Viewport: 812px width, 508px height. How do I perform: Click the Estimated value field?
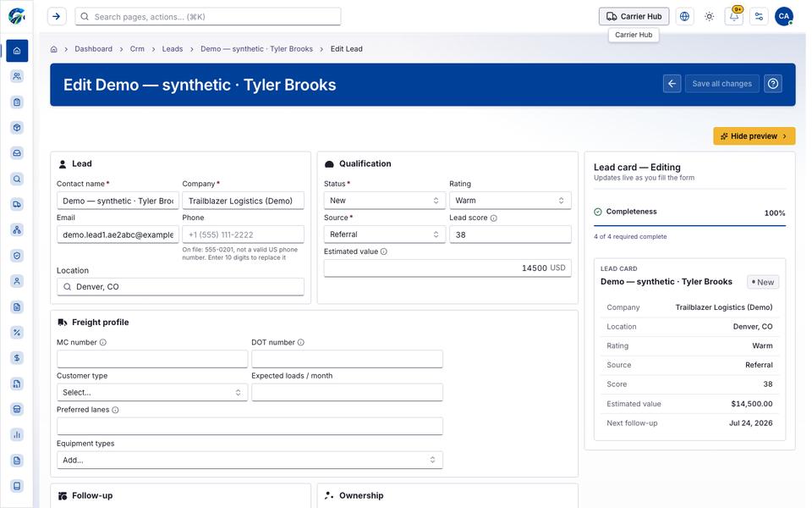click(x=447, y=268)
